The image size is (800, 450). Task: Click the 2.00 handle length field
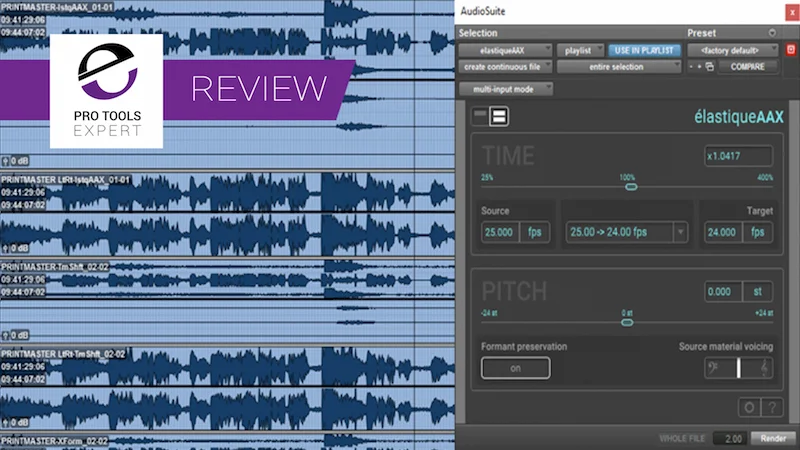pos(731,438)
